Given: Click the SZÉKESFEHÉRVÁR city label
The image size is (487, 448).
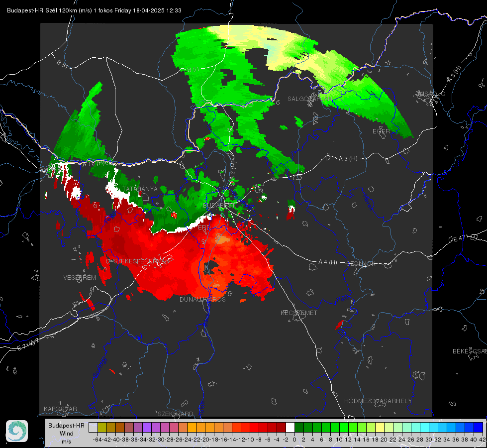Looking at the screenshot, I should coord(142,261).
